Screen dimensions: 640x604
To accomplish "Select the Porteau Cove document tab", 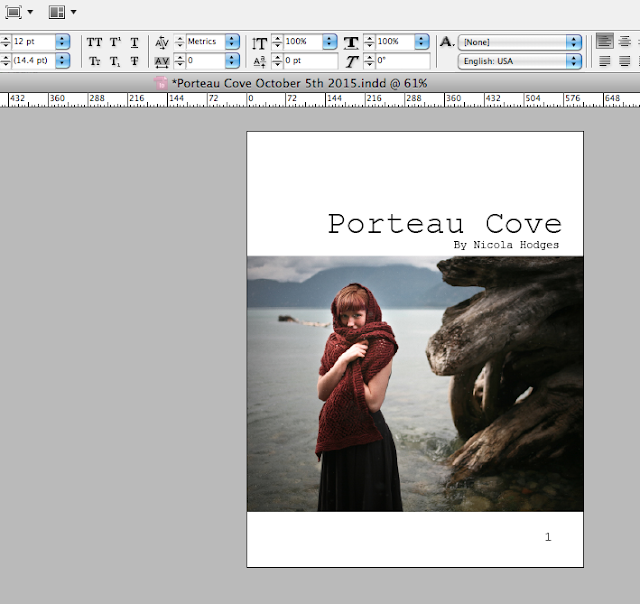I will (298, 82).
